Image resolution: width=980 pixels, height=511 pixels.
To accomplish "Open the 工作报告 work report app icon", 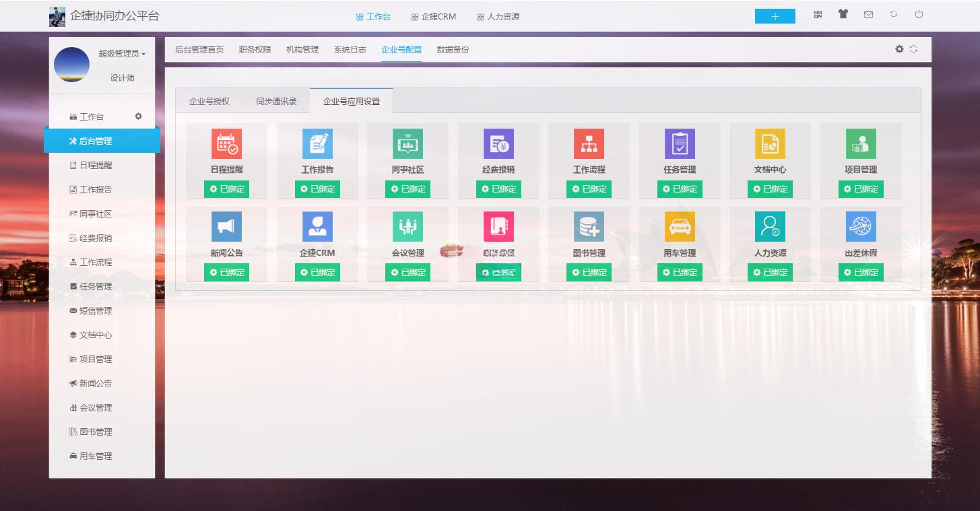I will (x=317, y=143).
